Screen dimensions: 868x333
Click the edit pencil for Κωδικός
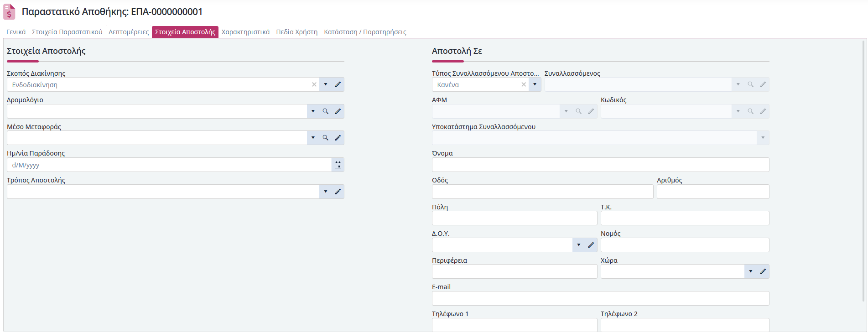pyautogui.click(x=763, y=111)
